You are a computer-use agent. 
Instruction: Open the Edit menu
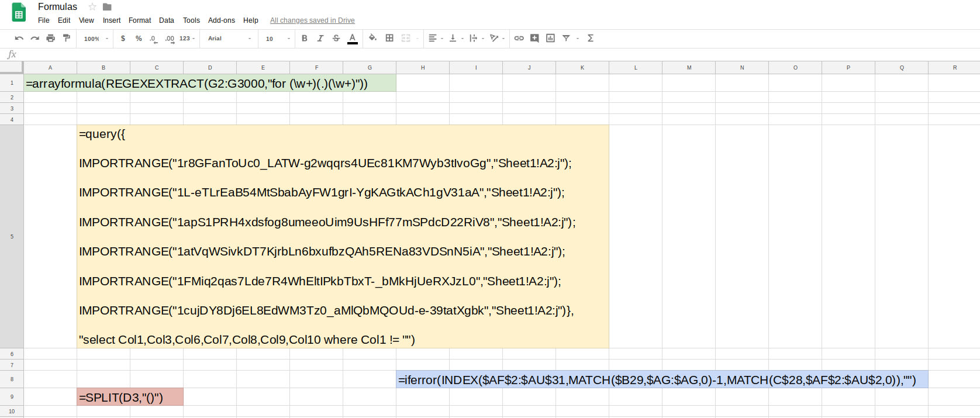coord(64,20)
